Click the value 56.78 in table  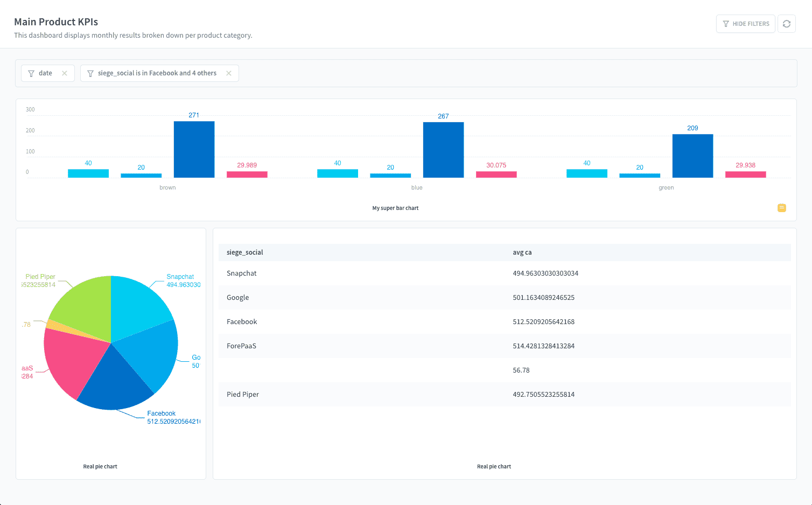pos(521,370)
